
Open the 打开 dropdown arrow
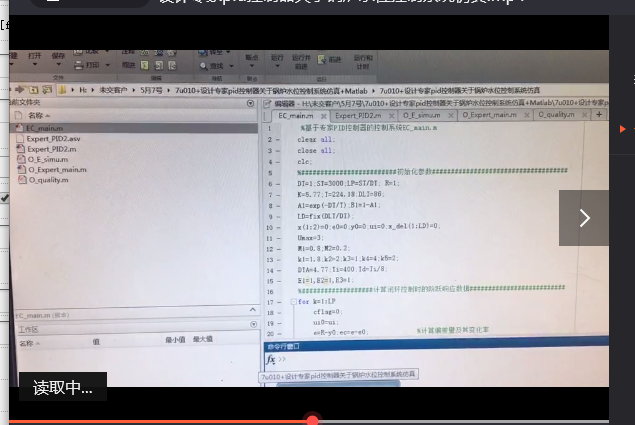tap(35, 64)
